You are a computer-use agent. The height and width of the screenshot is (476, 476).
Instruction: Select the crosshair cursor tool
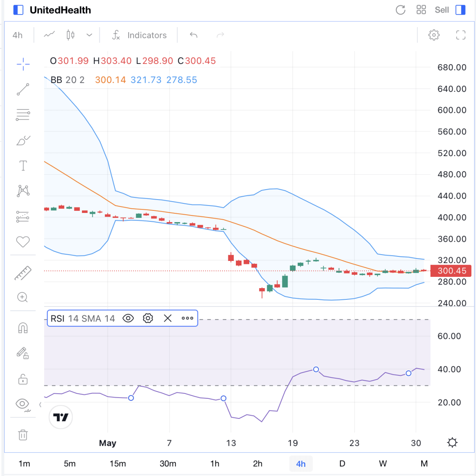(23, 64)
